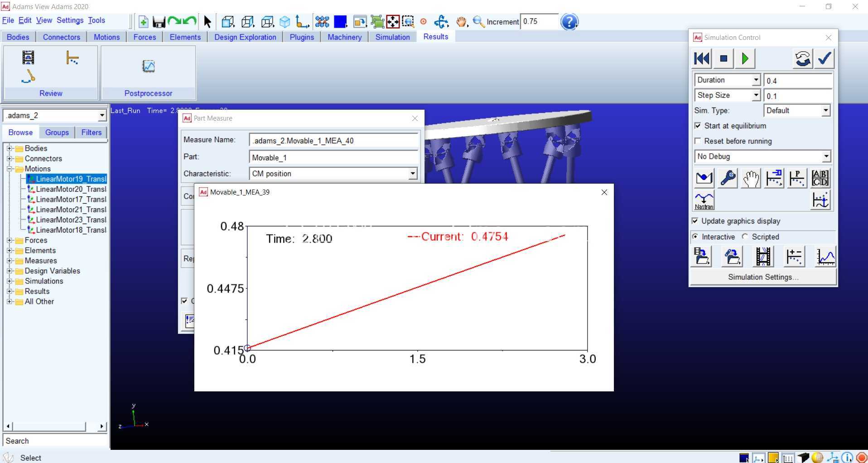
Task: Select the arrow pointer tool
Action: coord(207,22)
